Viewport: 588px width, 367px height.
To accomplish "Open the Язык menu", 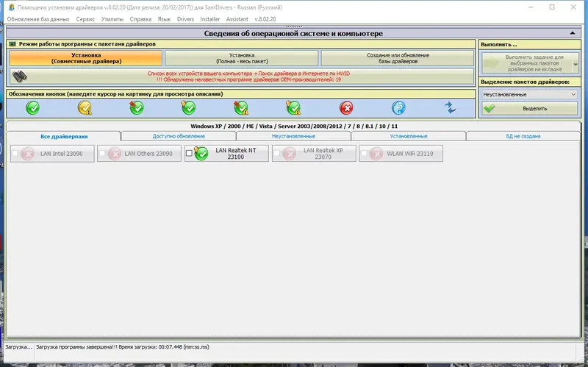I will (x=164, y=19).
